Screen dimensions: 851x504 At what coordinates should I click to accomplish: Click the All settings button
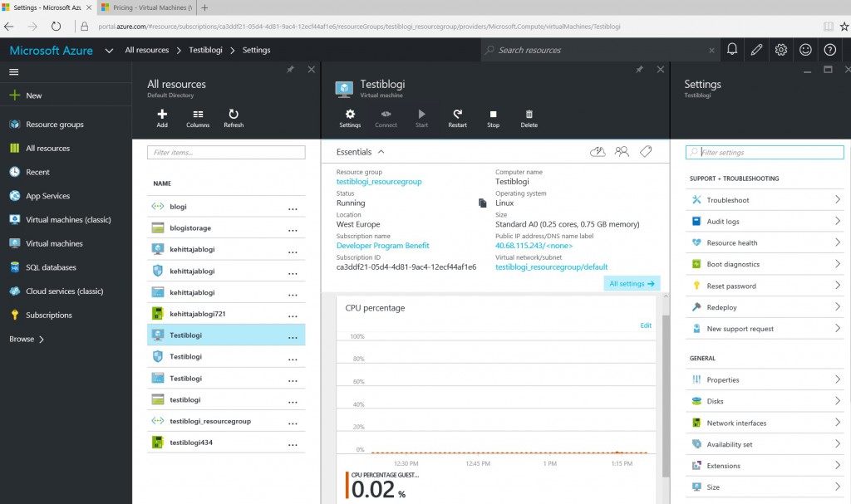(x=632, y=283)
